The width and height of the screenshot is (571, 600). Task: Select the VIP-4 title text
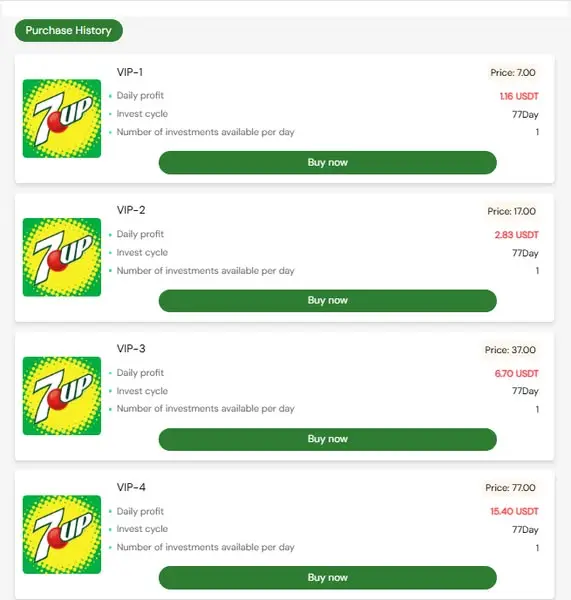tap(131, 487)
